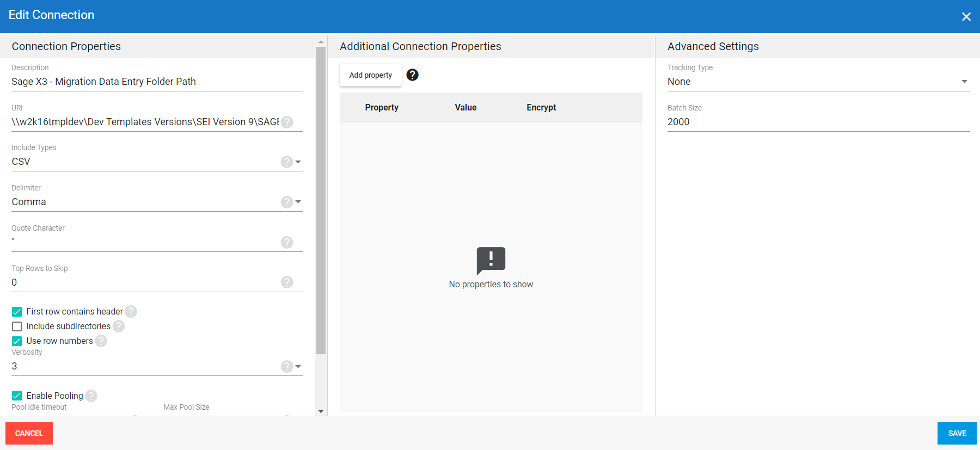Click help icon next to First row contains header
The width and height of the screenshot is (980, 450).
131,311
